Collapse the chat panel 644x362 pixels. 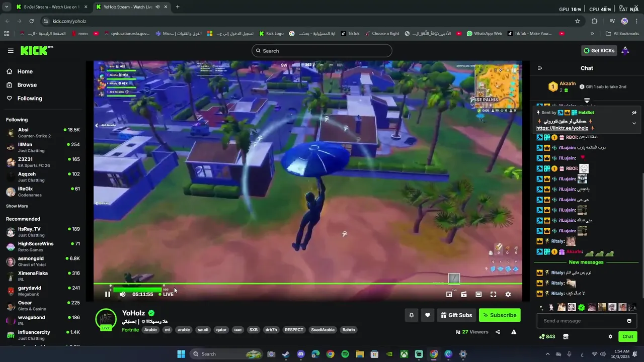pyautogui.click(x=540, y=68)
